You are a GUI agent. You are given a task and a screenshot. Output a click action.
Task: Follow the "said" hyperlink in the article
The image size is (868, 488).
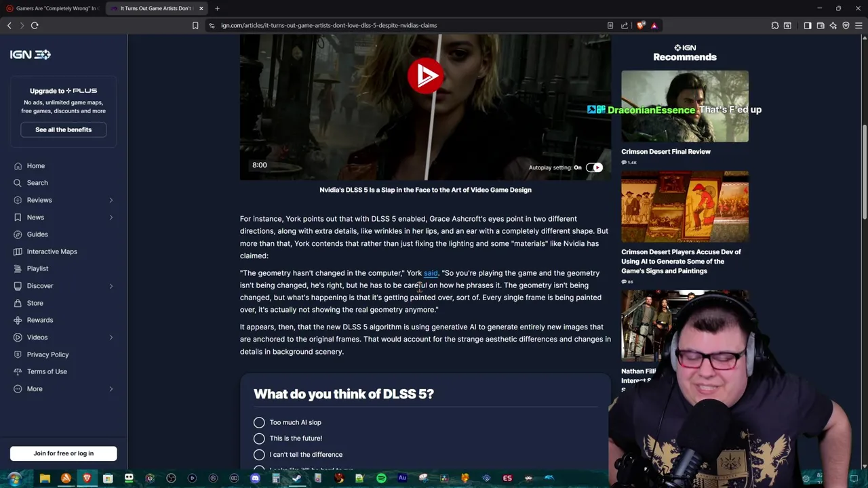(431, 273)
